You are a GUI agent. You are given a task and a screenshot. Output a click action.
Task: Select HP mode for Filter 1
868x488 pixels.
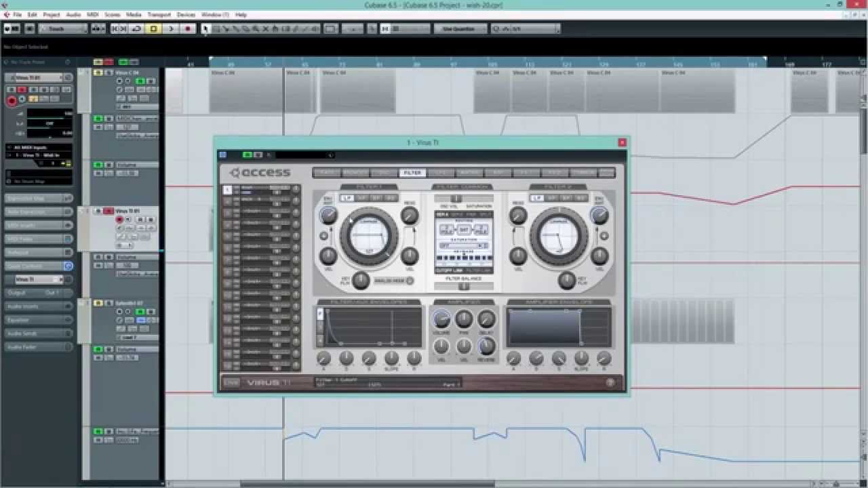(362, 198)
